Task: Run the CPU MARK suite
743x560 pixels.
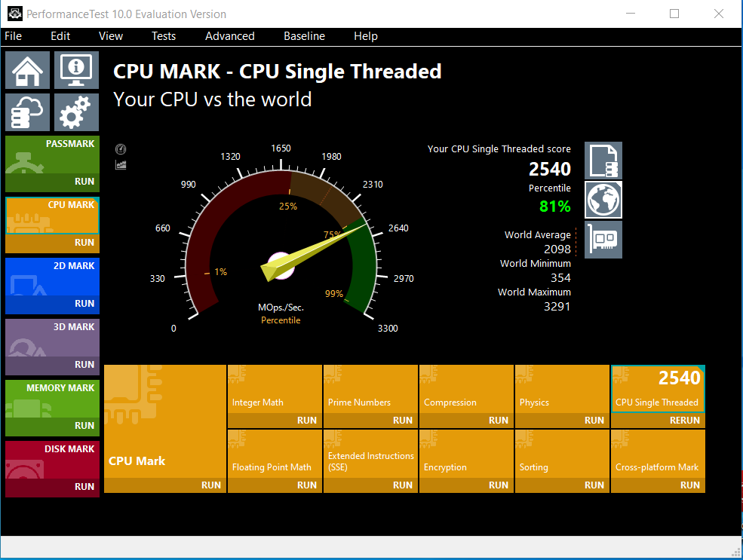Action: (x=53, y=243)
